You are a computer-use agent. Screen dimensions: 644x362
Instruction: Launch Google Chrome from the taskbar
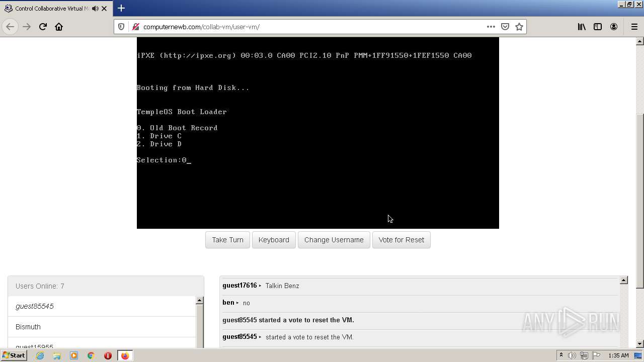pyautogui.click(x=91, y=355)
